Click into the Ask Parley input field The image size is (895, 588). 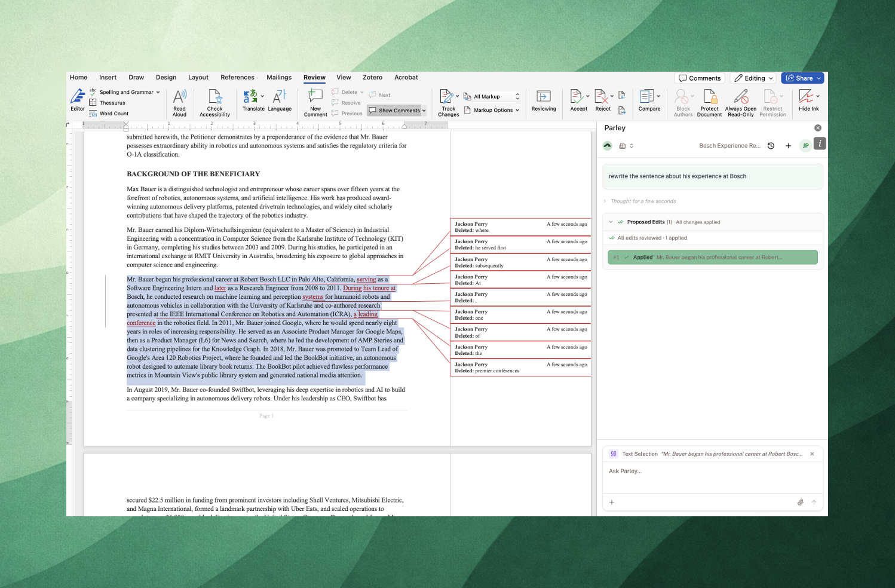712,478
